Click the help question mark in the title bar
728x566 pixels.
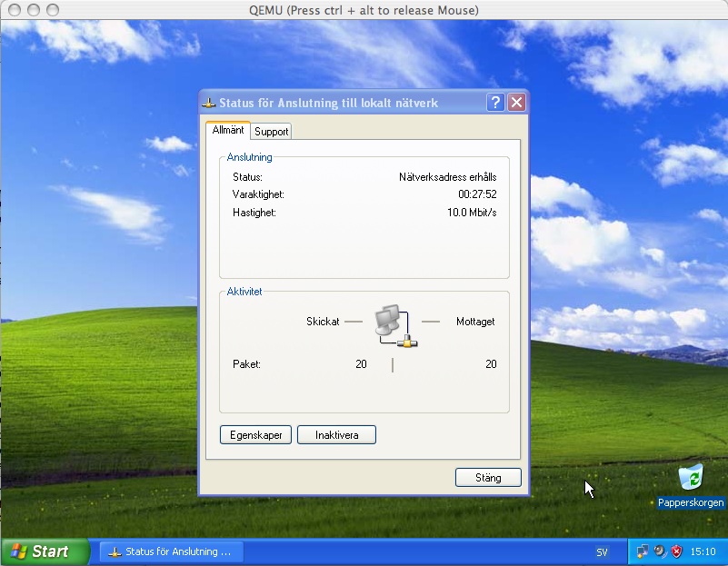tap(495, 102)
